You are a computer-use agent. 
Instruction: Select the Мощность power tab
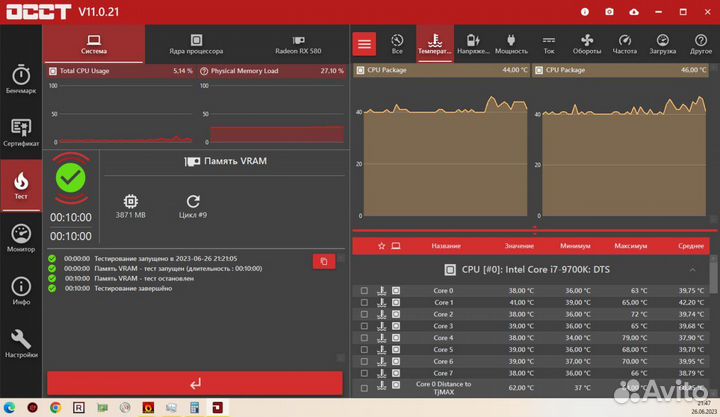(511, 44)
